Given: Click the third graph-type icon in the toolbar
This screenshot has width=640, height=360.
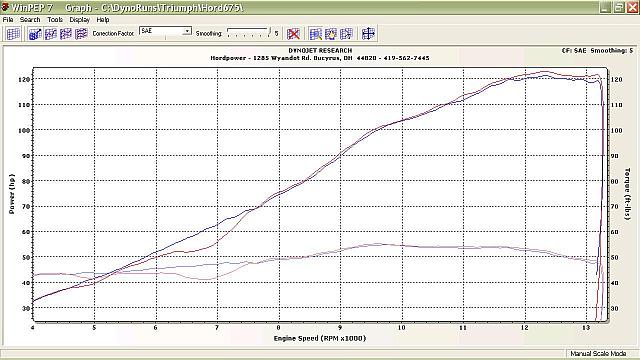Looking at the screenshot, I should point(66,33).
